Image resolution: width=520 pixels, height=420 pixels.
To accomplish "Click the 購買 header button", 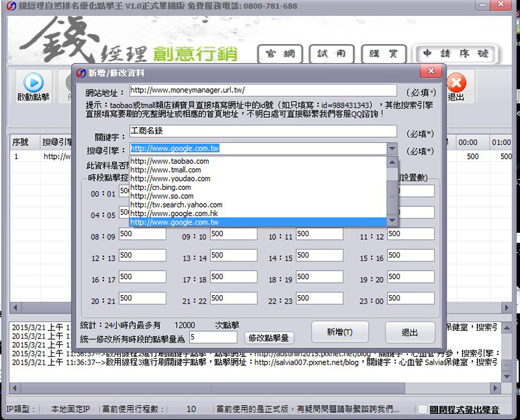I will click(x=383, y=54).
